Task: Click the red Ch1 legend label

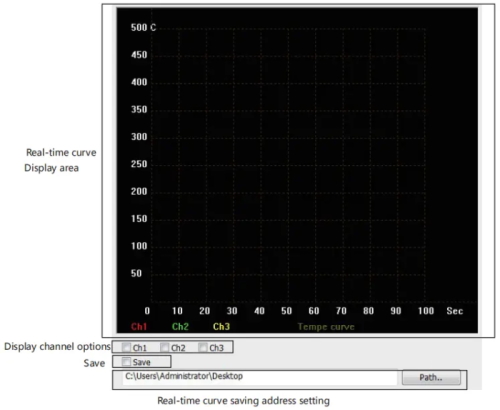Action: click(139, 326)
